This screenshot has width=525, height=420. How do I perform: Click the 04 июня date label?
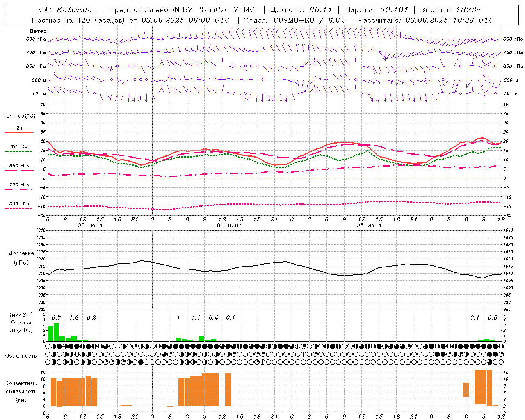229,226
